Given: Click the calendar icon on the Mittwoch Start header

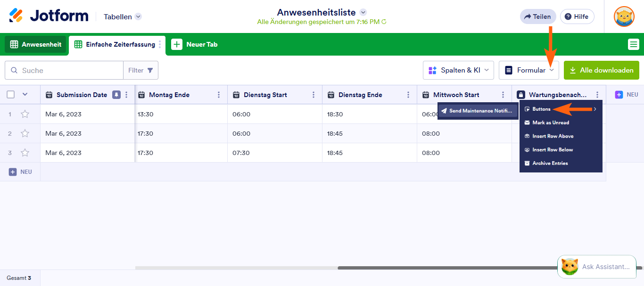Looking at the screenshot, I should 426,95.
